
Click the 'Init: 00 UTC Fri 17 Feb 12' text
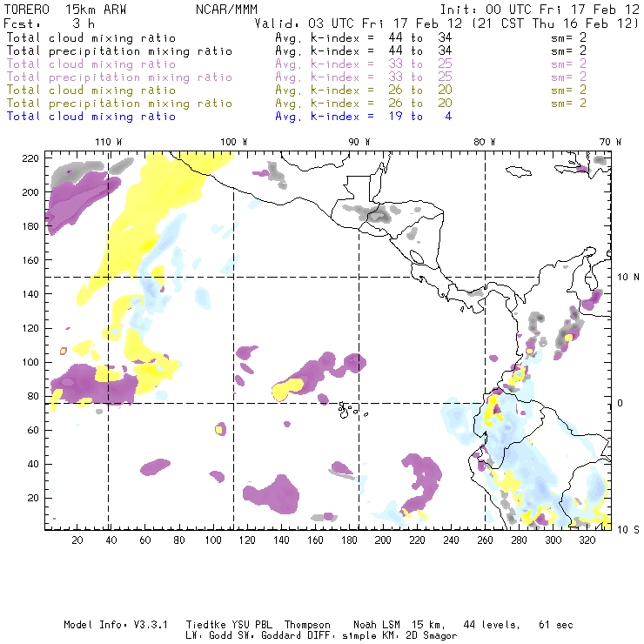540,10
